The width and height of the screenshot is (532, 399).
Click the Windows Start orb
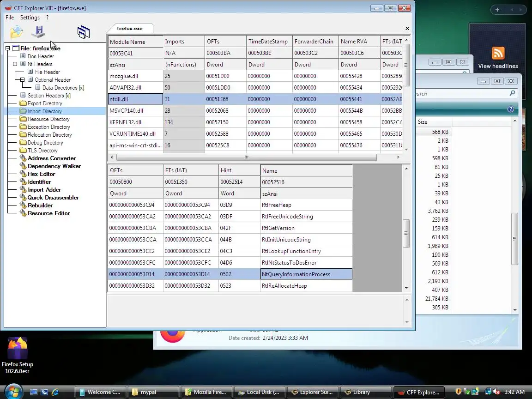pyautogui.click(x=13, y=391)
